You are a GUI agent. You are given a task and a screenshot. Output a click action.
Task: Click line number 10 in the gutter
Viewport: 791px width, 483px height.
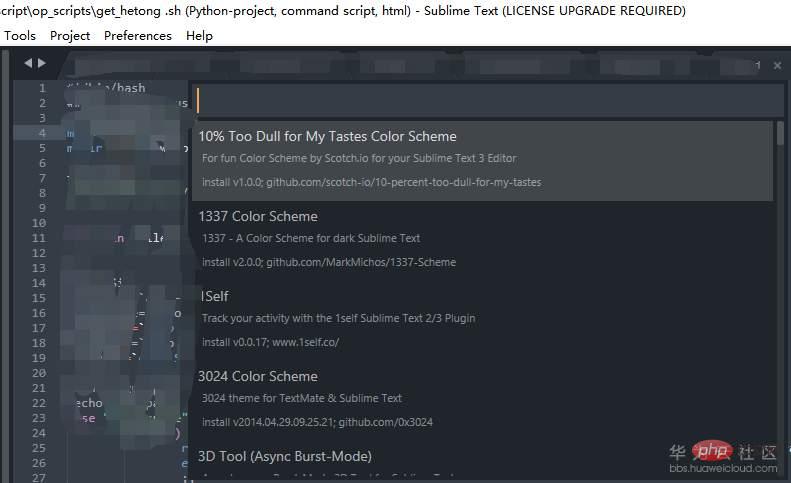coord(39,223)
